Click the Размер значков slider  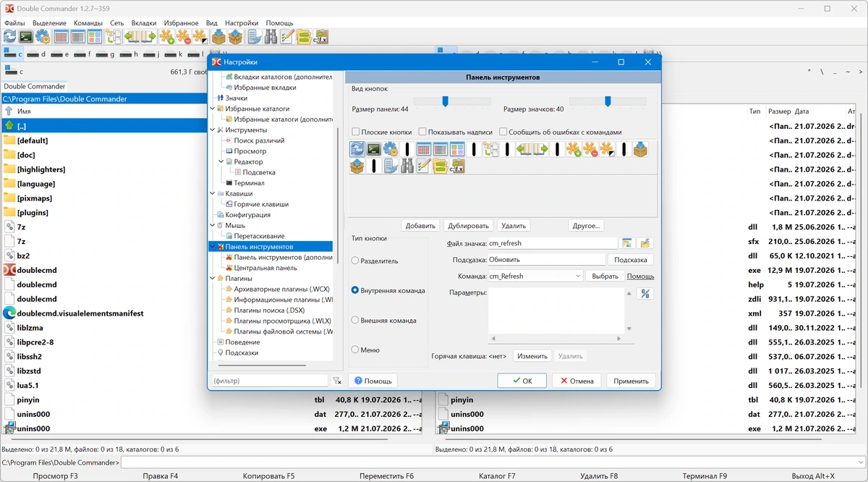coord(608,101)
